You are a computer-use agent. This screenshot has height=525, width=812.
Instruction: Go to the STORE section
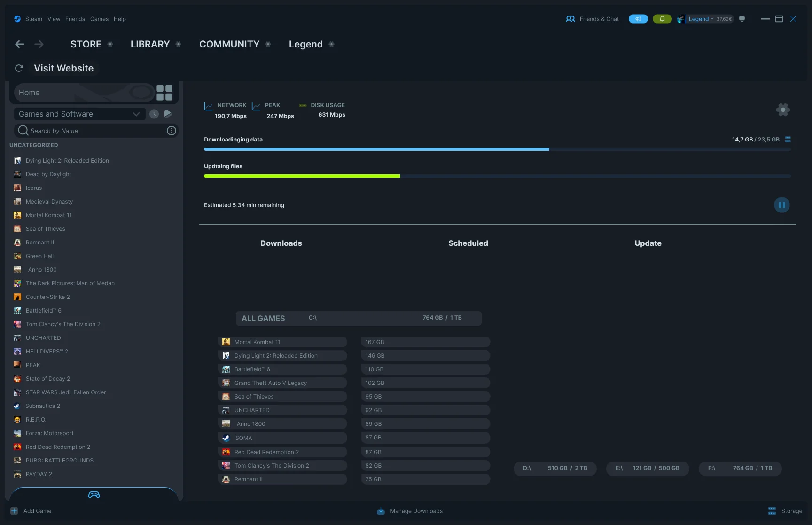(86, 44)
